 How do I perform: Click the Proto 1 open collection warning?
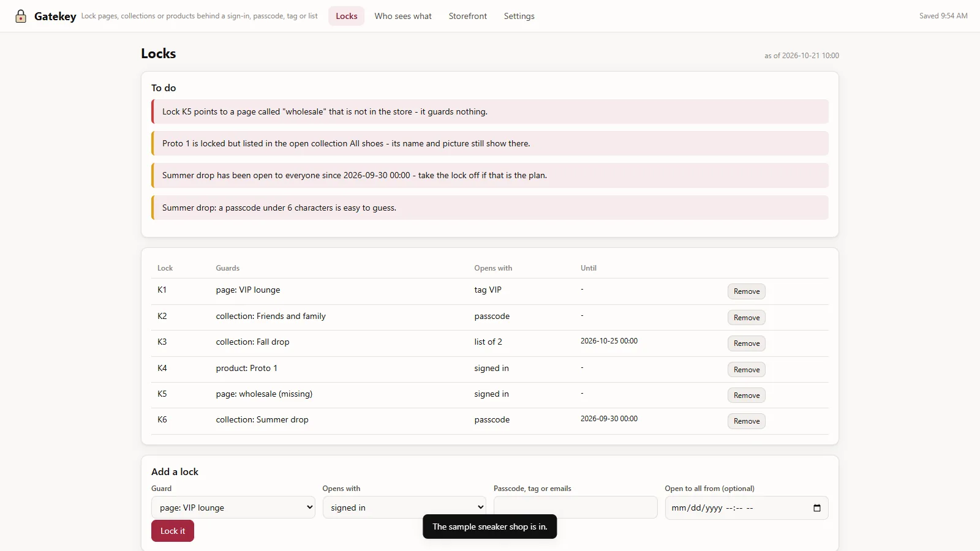(490, 143)
